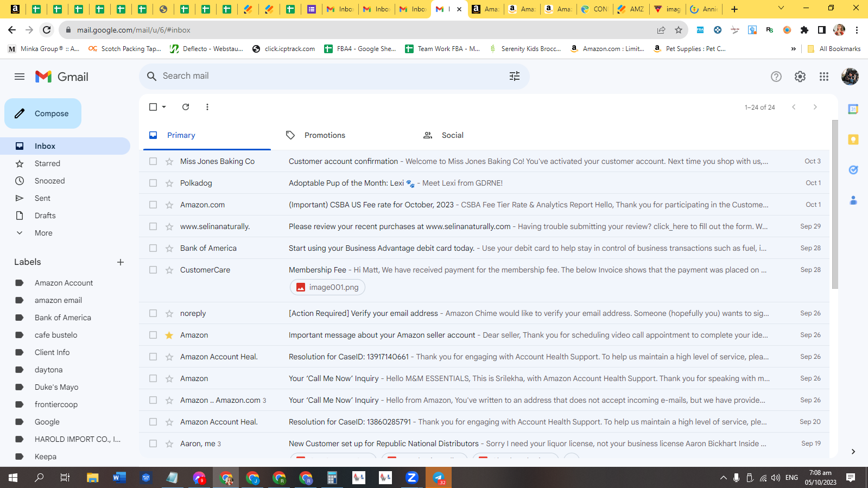Open a new browser tab with plus
This screenshot has height=488, width=868.
pos(734,9)
